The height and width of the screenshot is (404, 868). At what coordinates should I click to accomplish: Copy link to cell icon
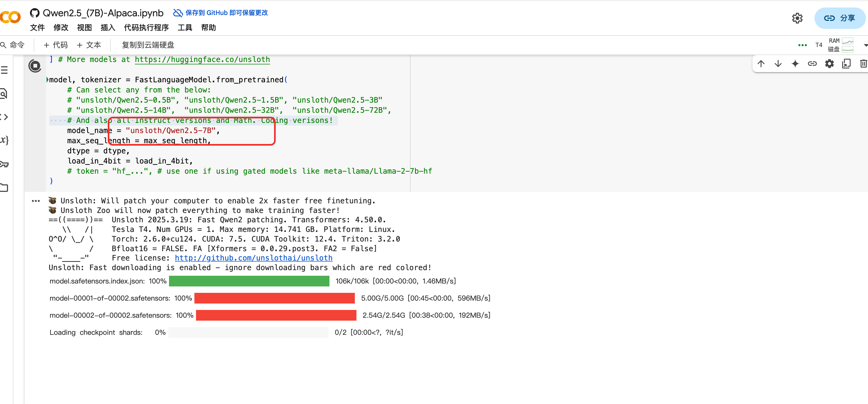(x=812, y=64)
